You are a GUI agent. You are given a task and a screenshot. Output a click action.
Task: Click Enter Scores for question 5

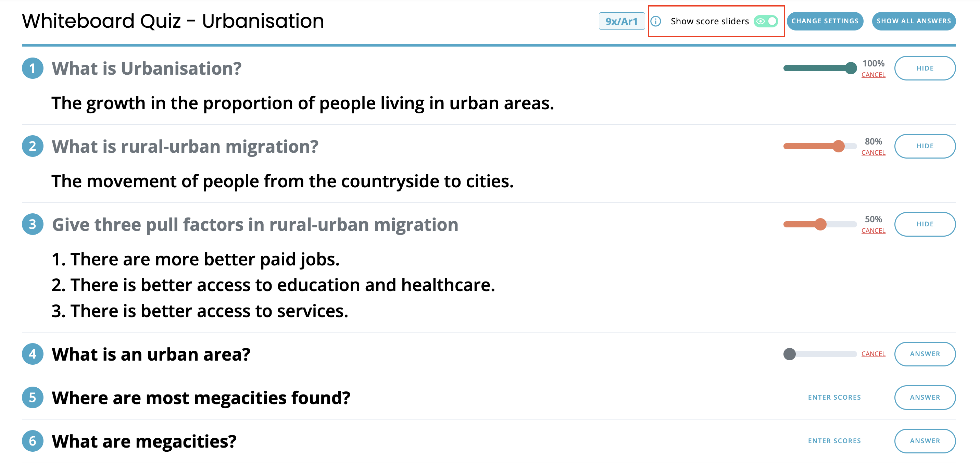[834, 398]
